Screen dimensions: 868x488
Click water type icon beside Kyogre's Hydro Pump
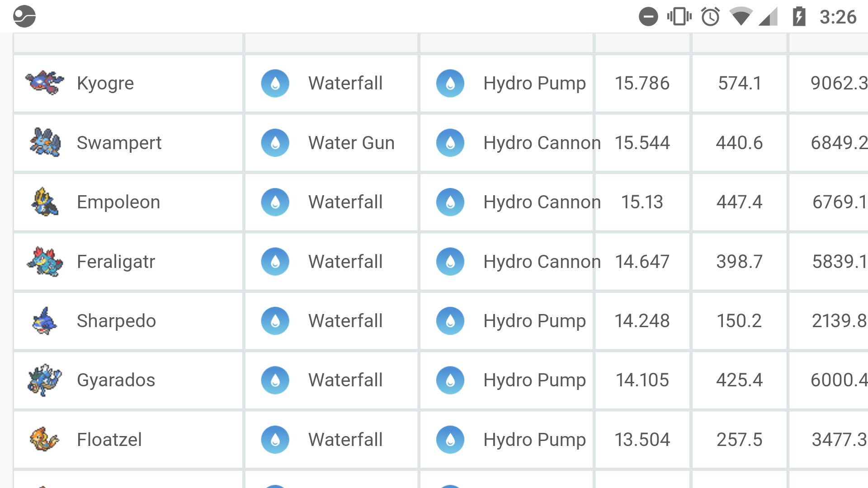click(450, 83)
